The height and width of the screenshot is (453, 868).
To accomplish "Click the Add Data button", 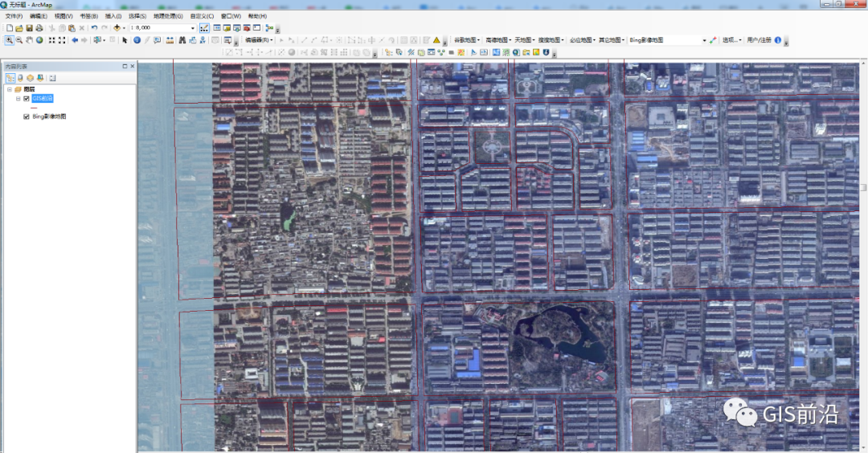I will [x=117, y=27].
